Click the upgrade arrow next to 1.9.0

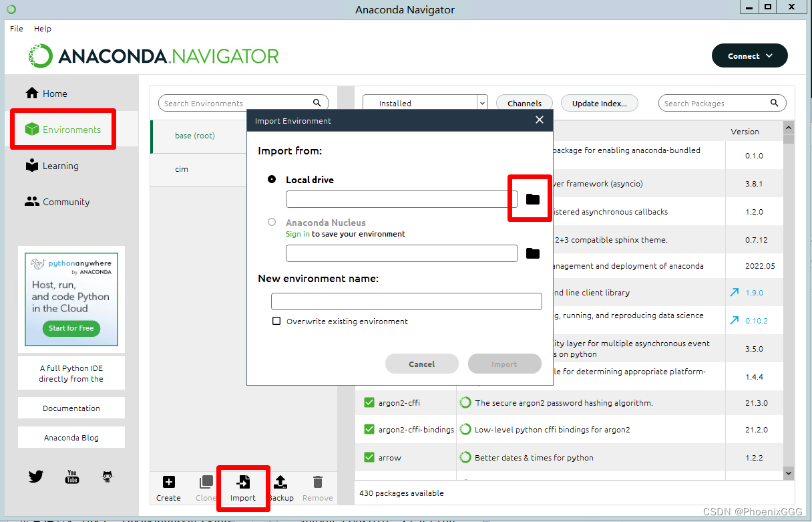pos(734,293)
